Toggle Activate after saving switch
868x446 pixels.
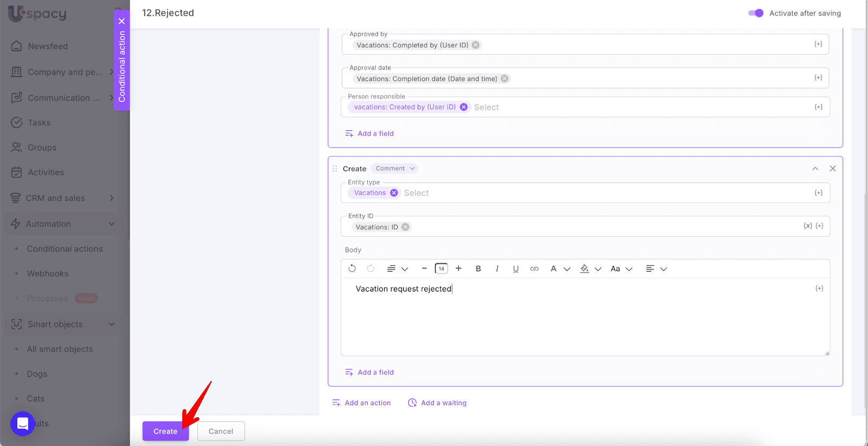tap(756, 13)
